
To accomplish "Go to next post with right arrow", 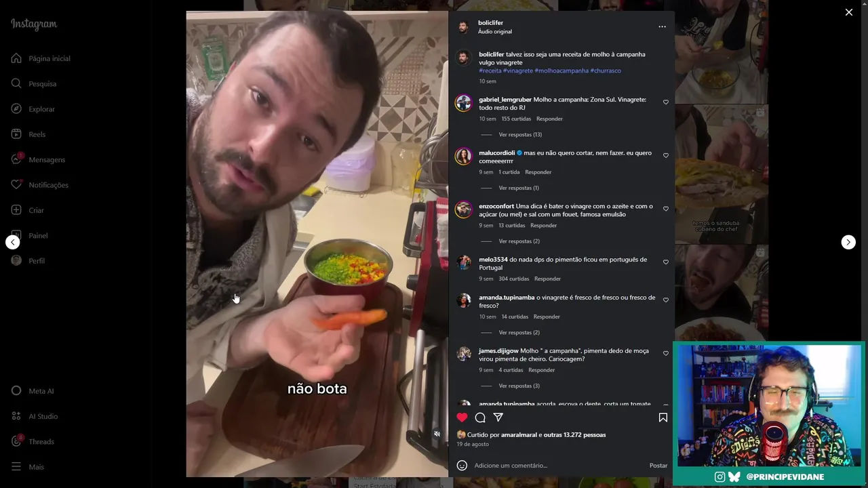I will click(848, 242).
